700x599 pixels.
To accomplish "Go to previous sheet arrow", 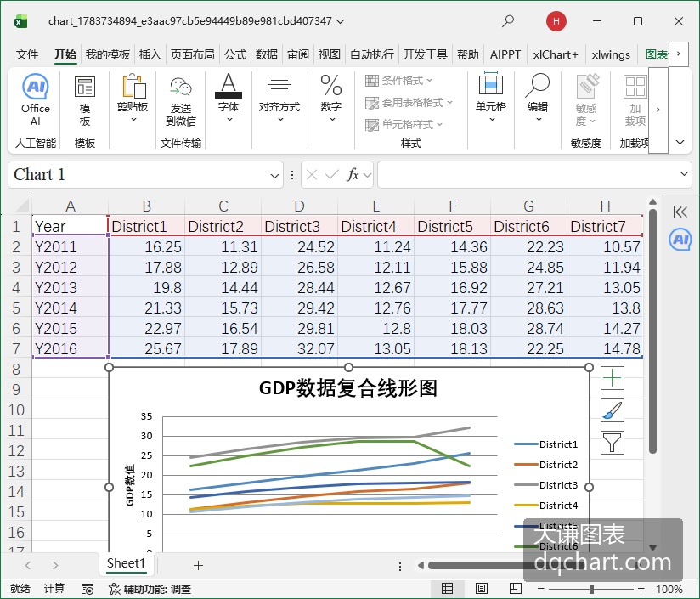I will (x=28, y=566).
